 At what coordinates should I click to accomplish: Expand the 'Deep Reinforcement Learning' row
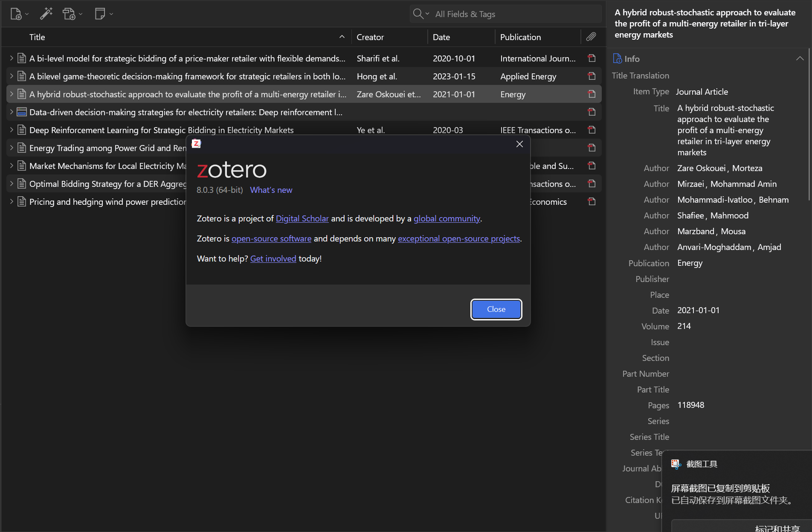(12, 130)
